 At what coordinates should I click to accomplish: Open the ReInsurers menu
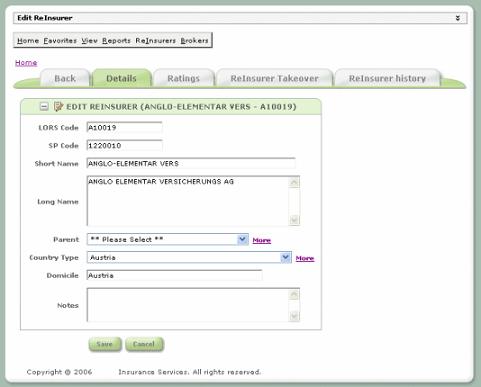pyautogui.click(x=155, y=41)
